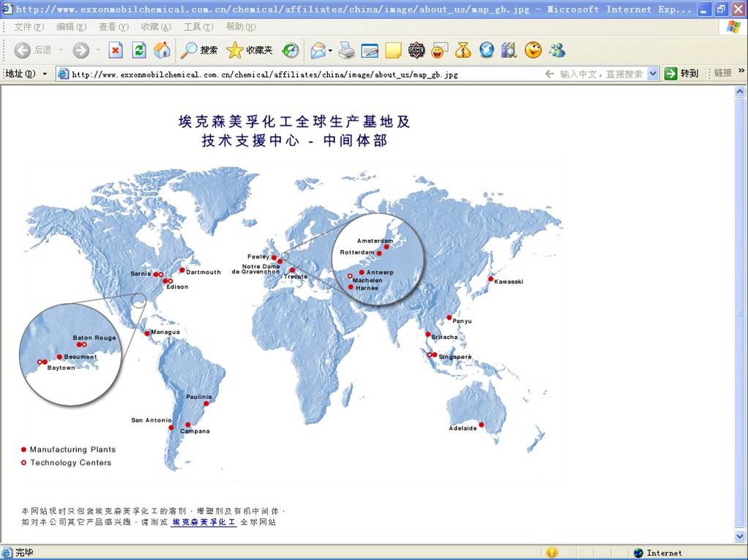Click the blue globe toolbar icon
The image size is (748, 560).
[486, 50]
